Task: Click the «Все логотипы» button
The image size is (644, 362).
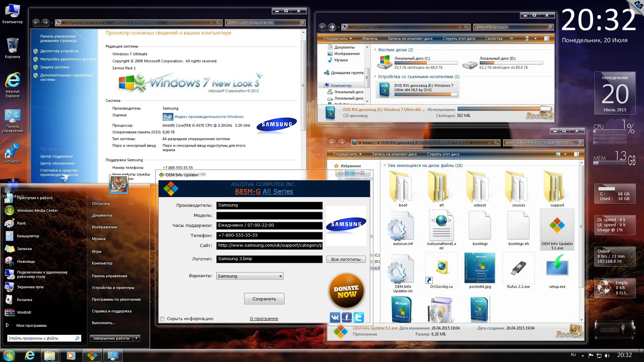Action: pos(346,259)
